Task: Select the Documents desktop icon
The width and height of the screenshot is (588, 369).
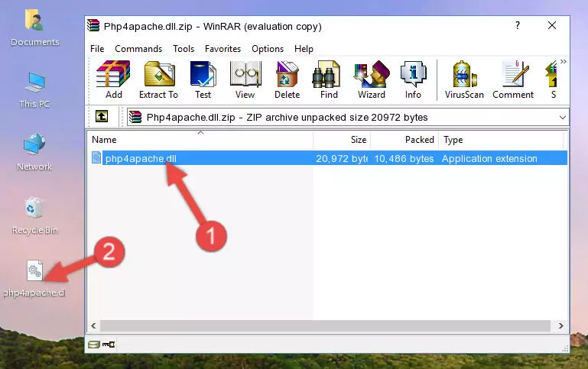Action: click(x=34, y=28)
